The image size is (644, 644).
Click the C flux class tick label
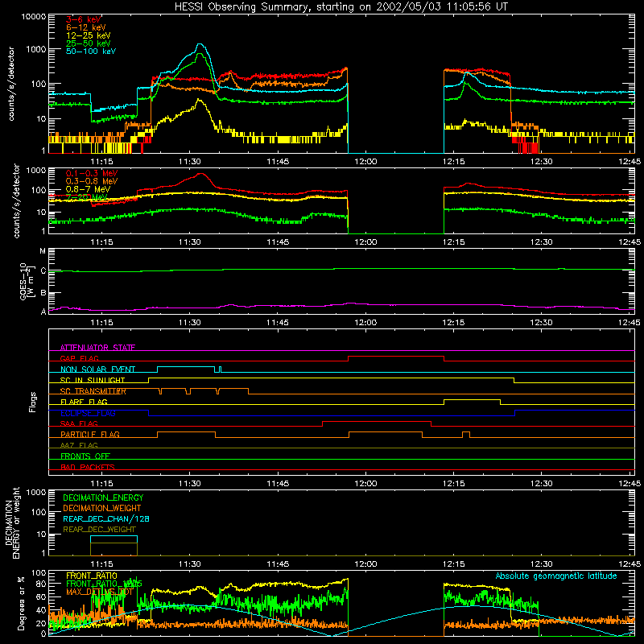point(43,270)
